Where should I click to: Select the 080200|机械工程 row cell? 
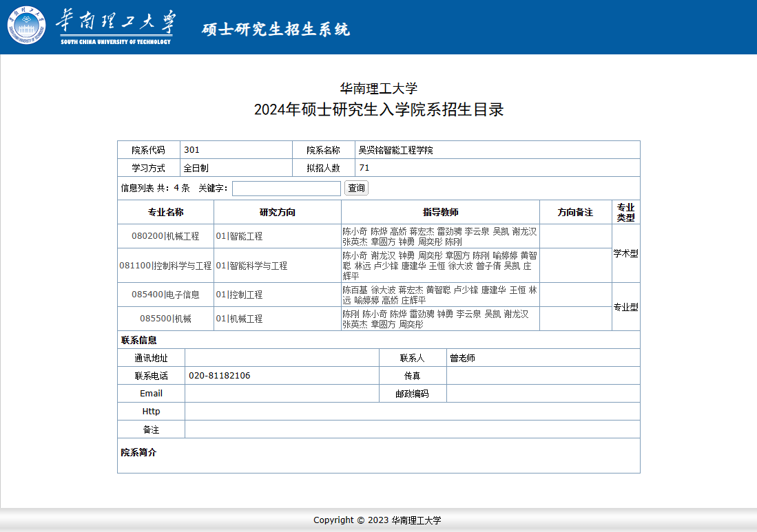click(x=165, y=236)
